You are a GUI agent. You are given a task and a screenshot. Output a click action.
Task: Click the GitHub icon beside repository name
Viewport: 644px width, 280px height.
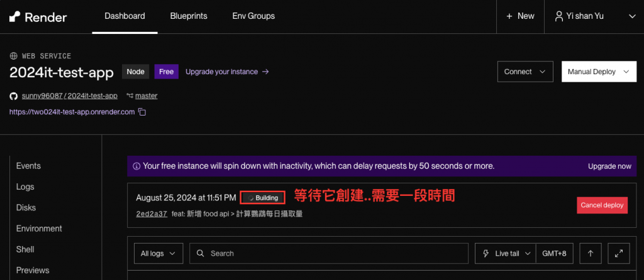coord(14,96)
